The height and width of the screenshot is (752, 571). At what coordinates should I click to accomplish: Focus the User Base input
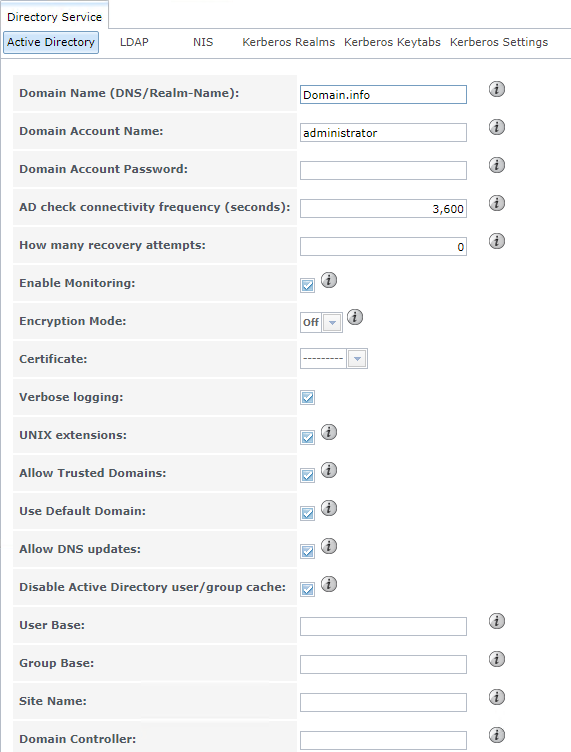[383, 626]
